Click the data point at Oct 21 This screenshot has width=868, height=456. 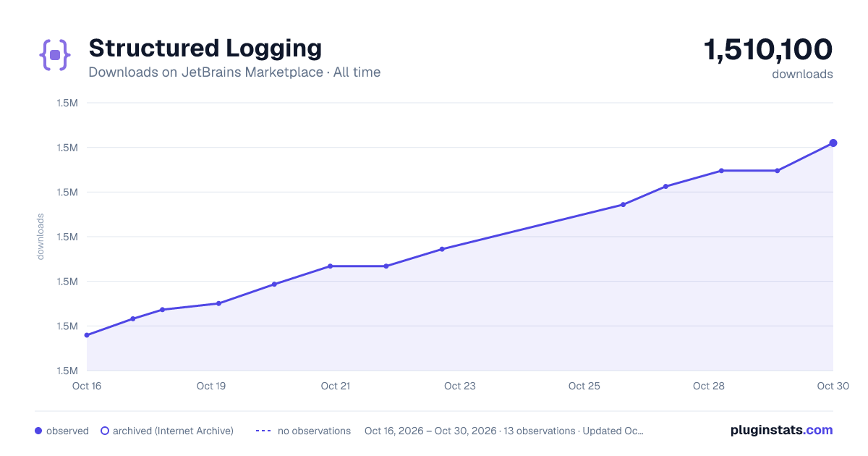330,266
